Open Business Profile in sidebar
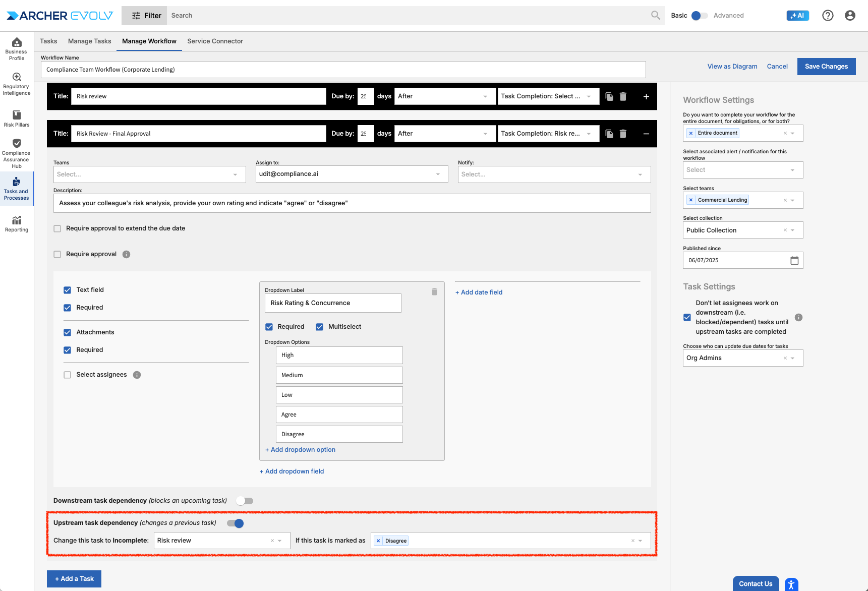This screenshot has height=591, width=868. [x=17, y=48]
